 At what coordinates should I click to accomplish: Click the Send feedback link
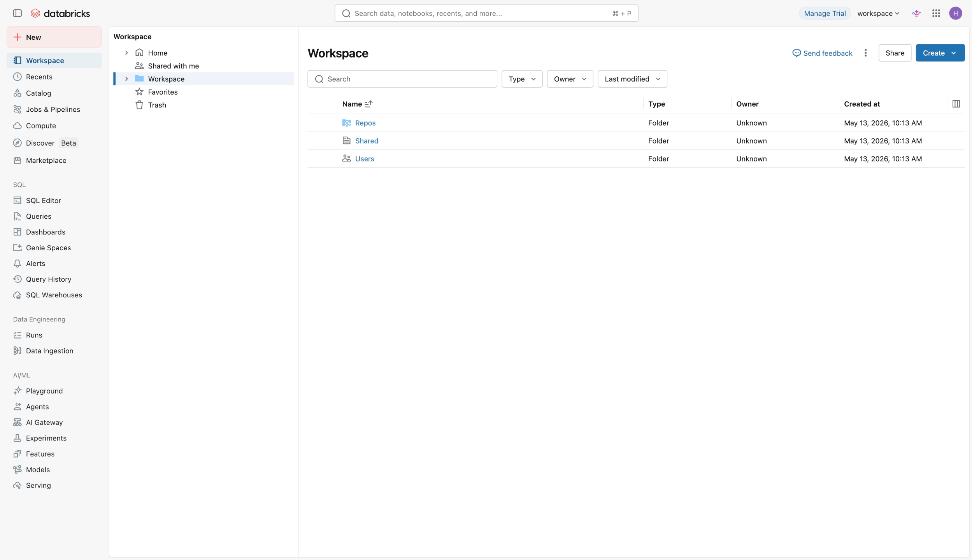pyautogui.click(x=822, y=53)
